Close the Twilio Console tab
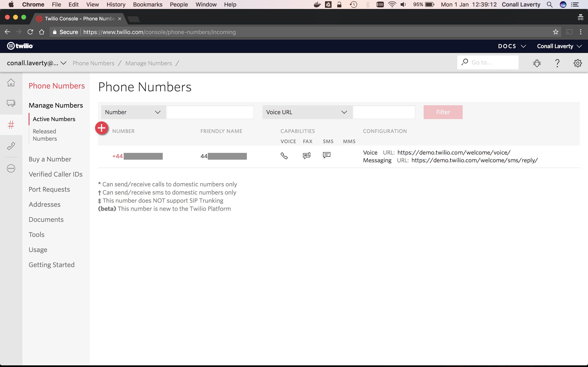This screenshot has height=367, width=588. (x=119, y=19)
